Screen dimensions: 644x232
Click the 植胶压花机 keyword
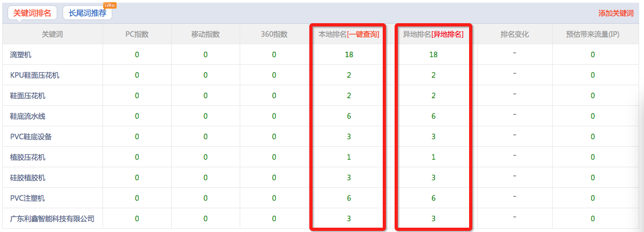click(x=28, y=157)
